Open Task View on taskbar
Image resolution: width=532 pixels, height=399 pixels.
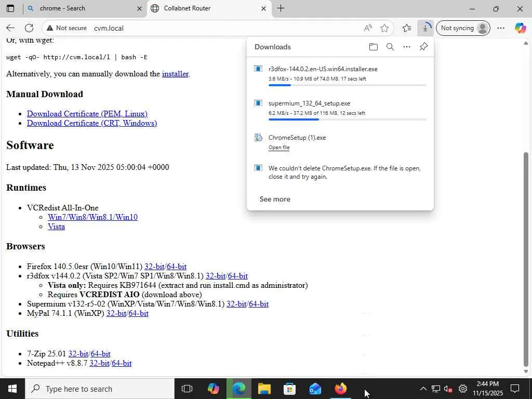187,389
